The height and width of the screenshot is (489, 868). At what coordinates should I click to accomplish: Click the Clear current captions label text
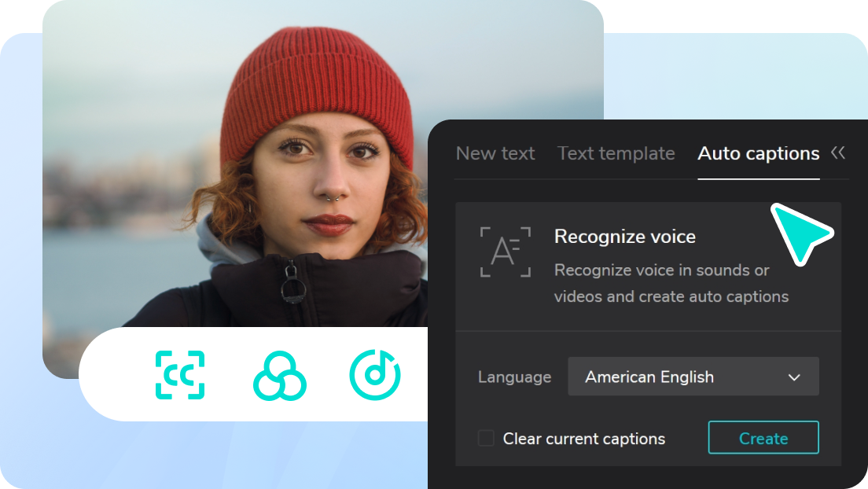[584, 439]
